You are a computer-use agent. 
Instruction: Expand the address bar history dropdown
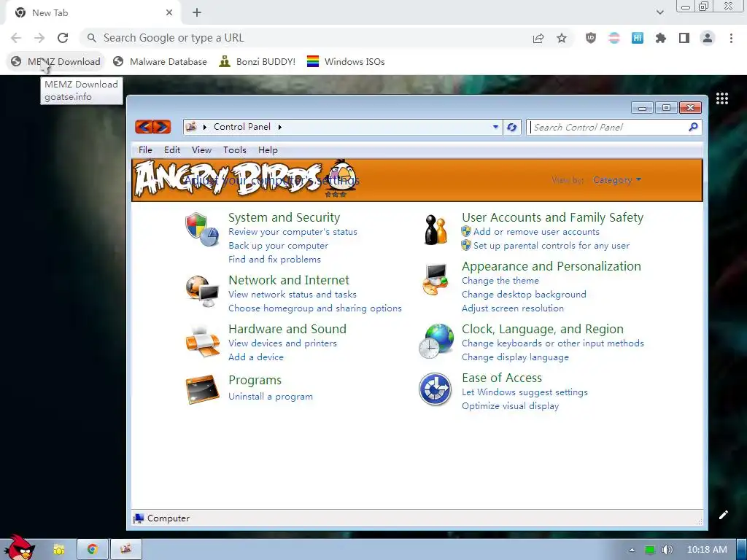click(495, 127)
